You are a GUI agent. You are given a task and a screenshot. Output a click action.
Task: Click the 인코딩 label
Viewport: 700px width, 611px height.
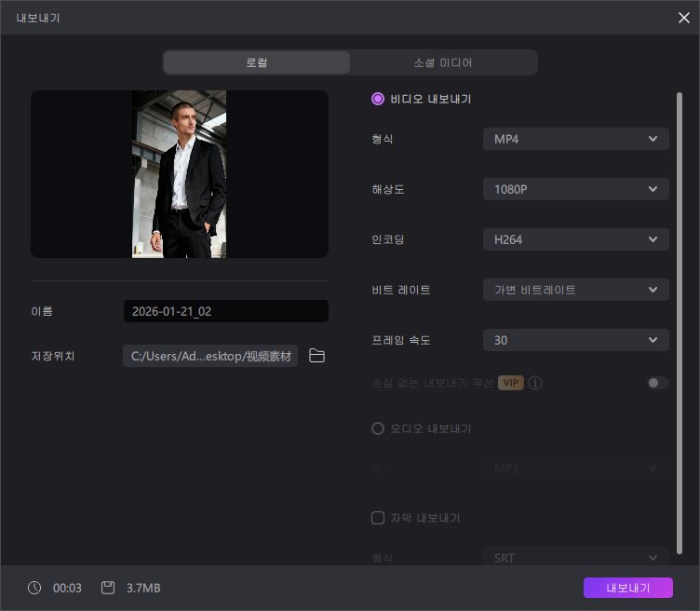(388, 239)
